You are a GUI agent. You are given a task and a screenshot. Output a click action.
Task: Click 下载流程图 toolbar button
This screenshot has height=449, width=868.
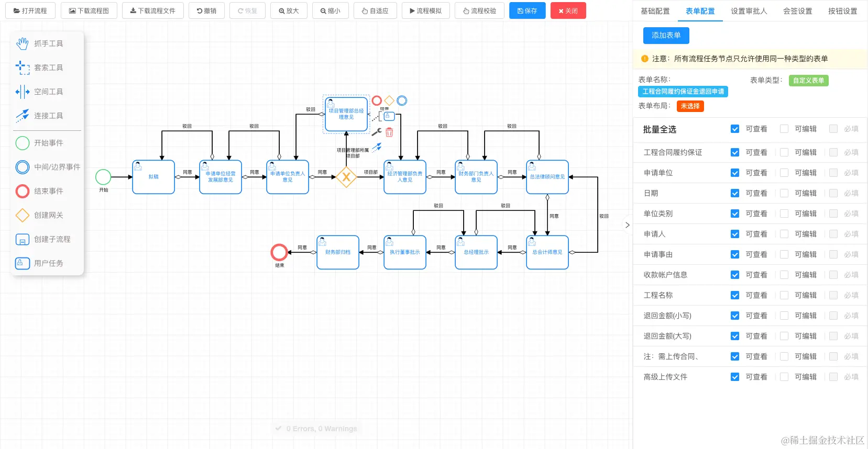89,10
